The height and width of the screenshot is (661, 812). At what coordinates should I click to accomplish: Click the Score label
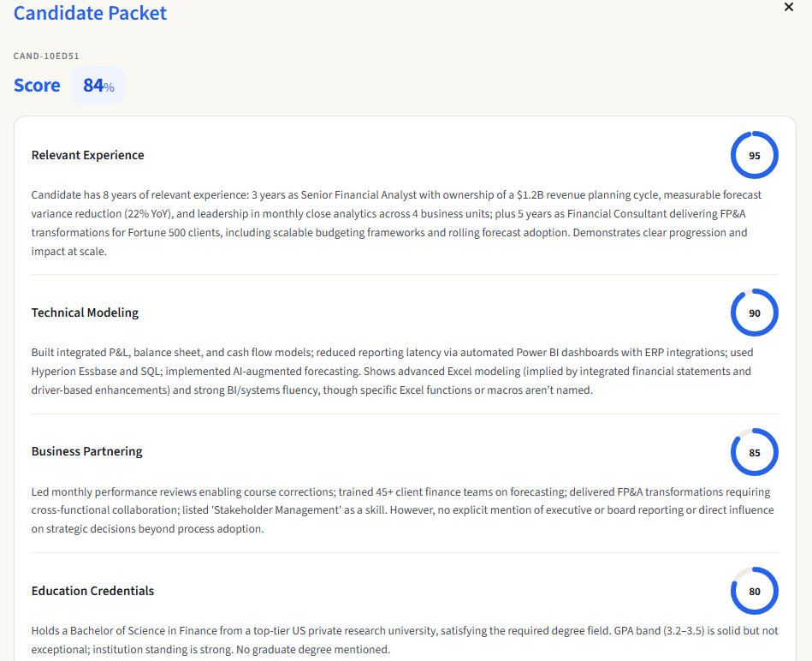37,85
